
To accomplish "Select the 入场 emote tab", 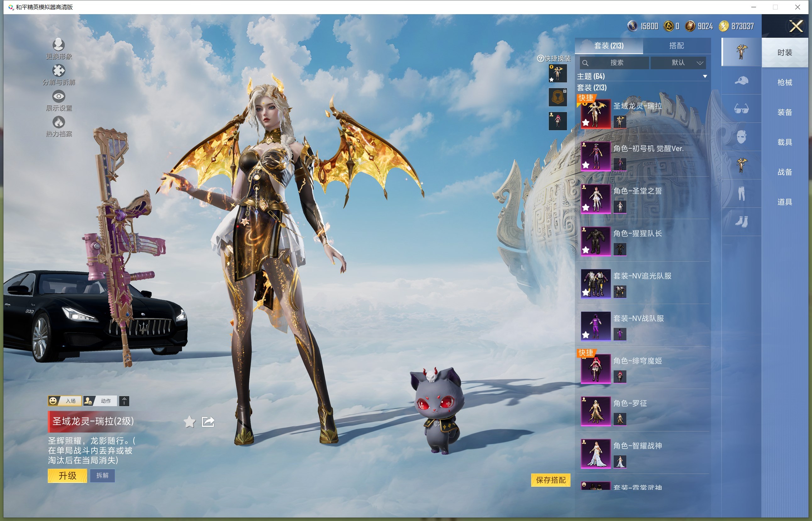I will [x=64, y=401].
